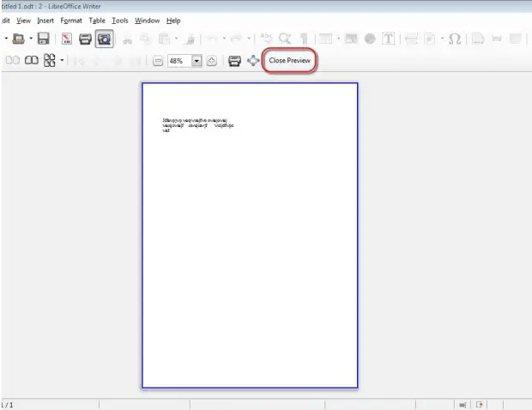
Task: Open the Table menu
Action: 97,20
